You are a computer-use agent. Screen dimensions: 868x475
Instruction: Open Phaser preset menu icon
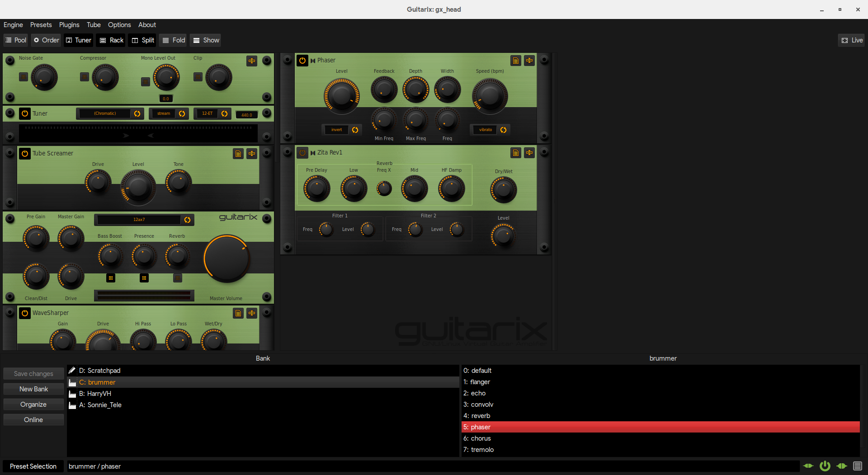[516, 61]
